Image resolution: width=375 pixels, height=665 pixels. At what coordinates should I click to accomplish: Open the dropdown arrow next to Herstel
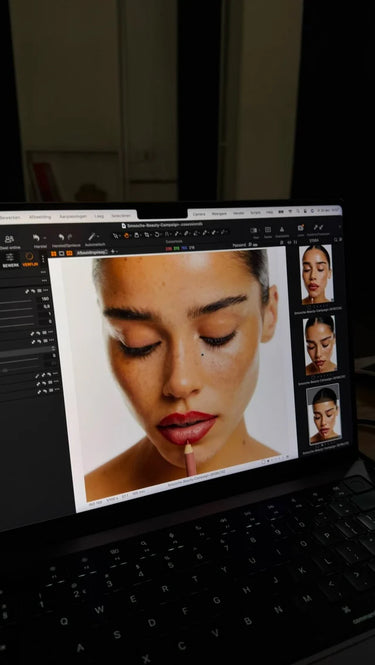point(45,238)
